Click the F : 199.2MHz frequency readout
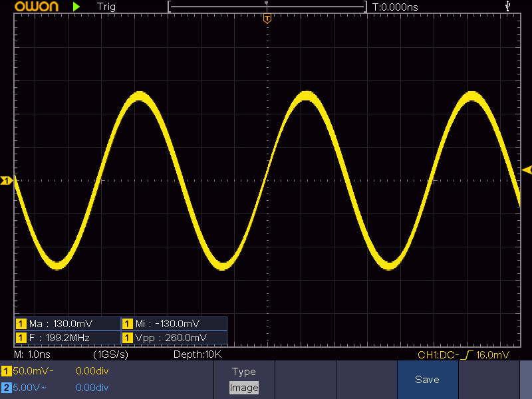 tap(68, 338)
